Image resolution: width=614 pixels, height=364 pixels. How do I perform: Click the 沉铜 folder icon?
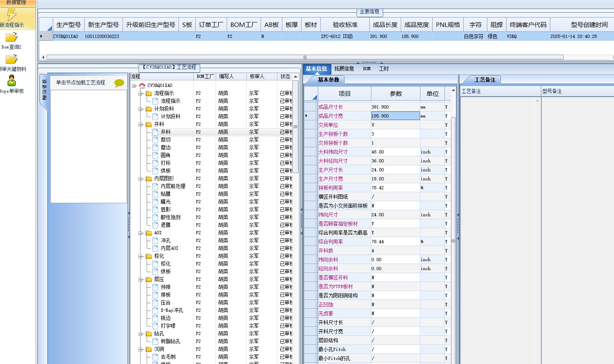click(149, 349)
